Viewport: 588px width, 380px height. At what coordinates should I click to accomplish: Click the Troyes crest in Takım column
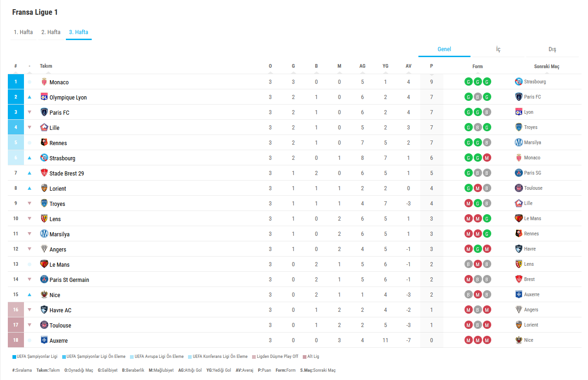pos(44,204)
